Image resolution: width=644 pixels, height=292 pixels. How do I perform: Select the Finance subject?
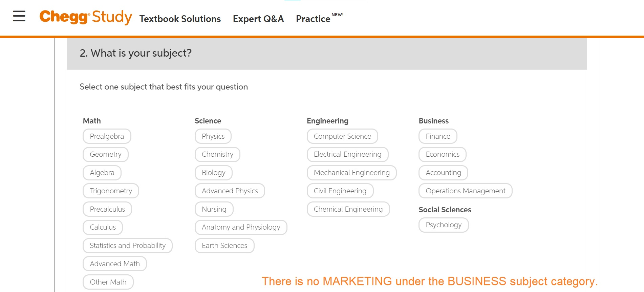click(x=437, y=136)
